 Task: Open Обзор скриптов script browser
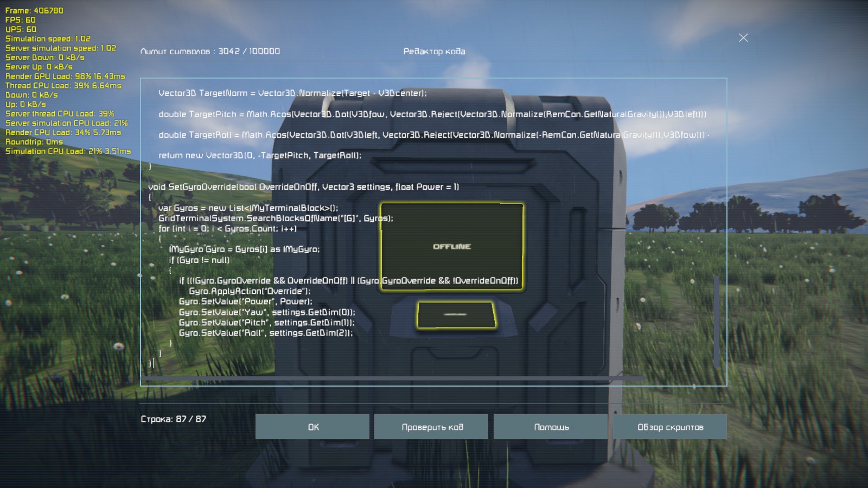[x=670, y=427]
